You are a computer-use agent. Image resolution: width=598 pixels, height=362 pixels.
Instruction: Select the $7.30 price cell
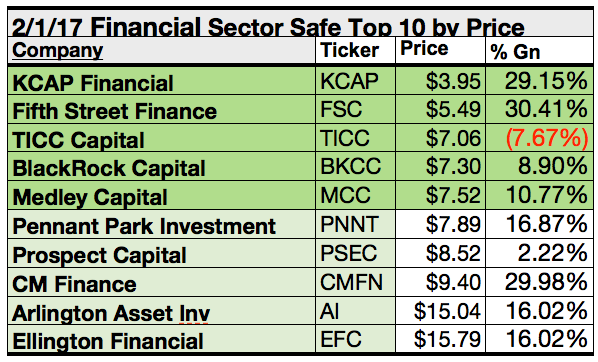(440, 166)
